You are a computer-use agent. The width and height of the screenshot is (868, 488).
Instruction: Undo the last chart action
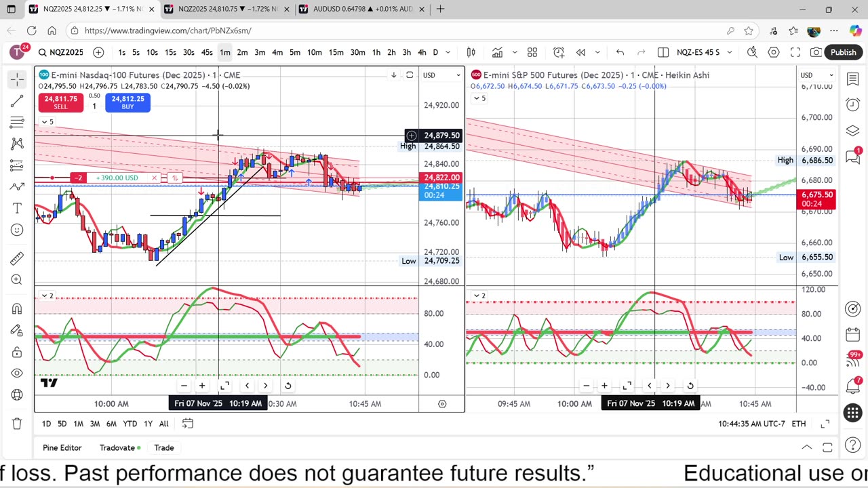(620, 52)
